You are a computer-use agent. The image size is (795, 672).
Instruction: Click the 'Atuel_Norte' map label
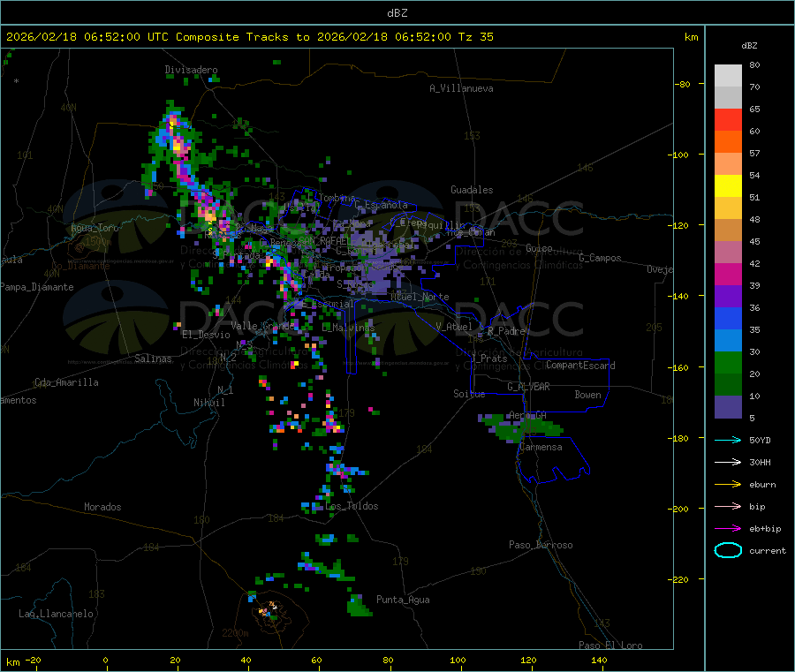(x=420, y=297)
